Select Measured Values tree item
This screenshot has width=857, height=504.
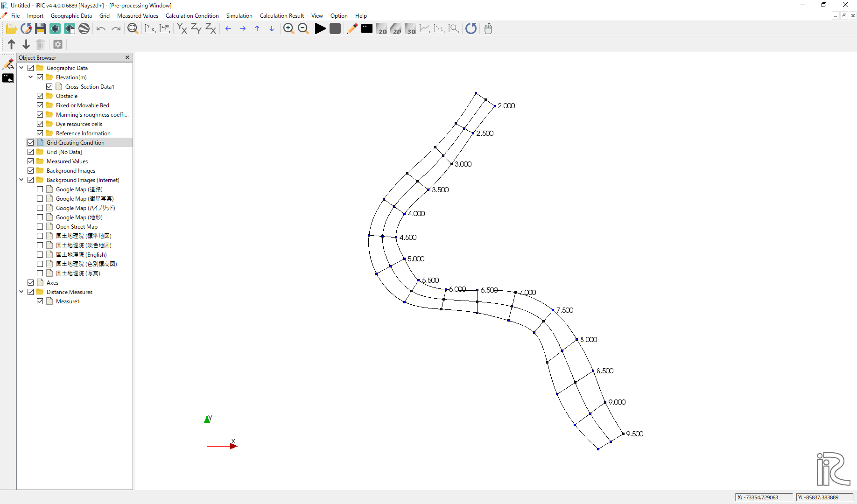tap(67, 161)
